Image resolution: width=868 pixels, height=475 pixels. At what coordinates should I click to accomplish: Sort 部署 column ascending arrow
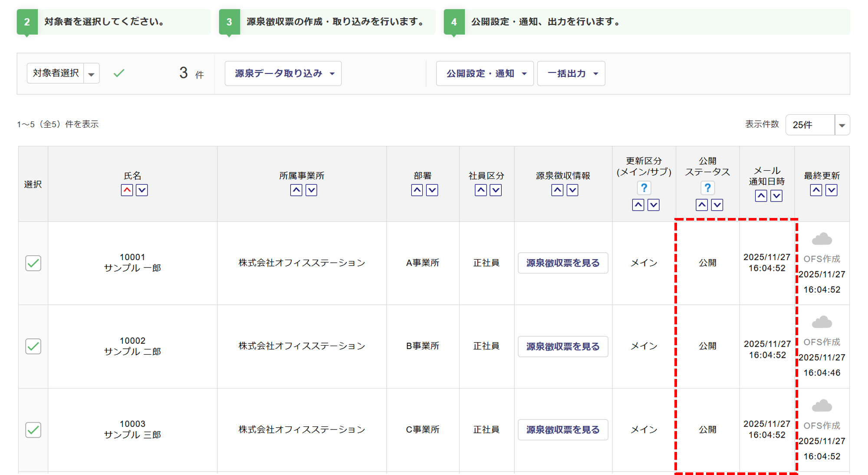[x=417, y=190]
